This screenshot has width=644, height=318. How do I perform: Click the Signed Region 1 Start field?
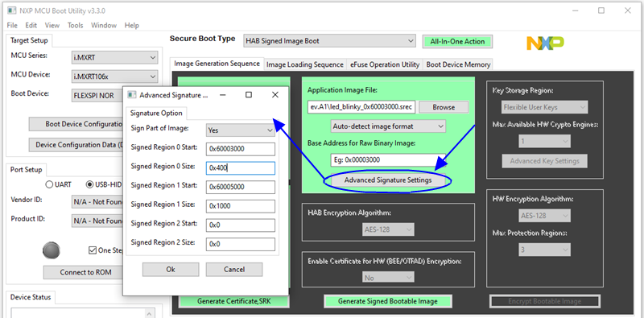pos(241,187)
